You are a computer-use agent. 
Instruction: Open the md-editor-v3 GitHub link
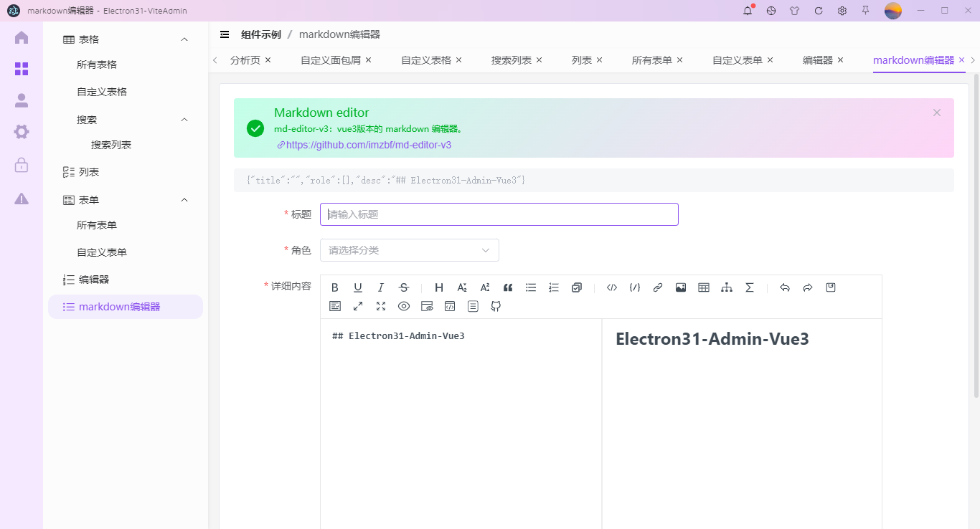(368, 144)
